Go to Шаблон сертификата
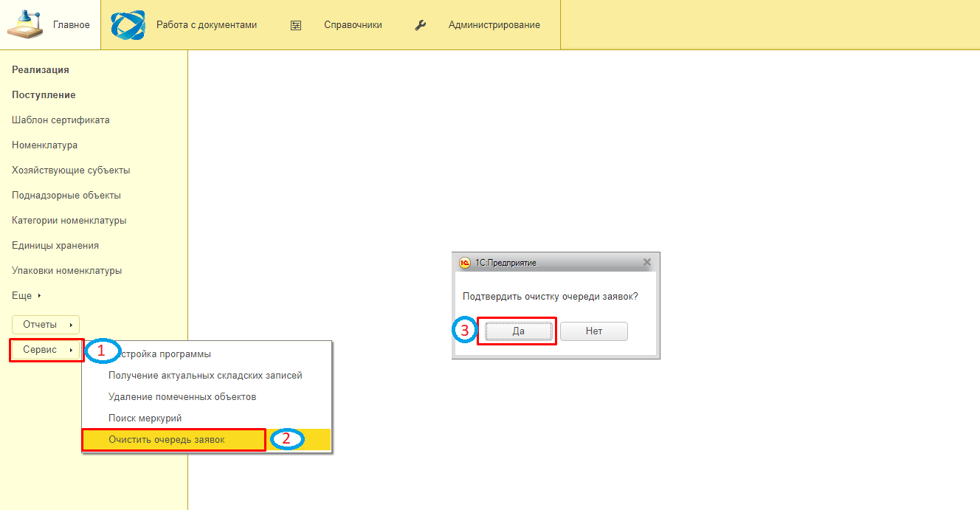The image size is (980, 510). [61, 120]
